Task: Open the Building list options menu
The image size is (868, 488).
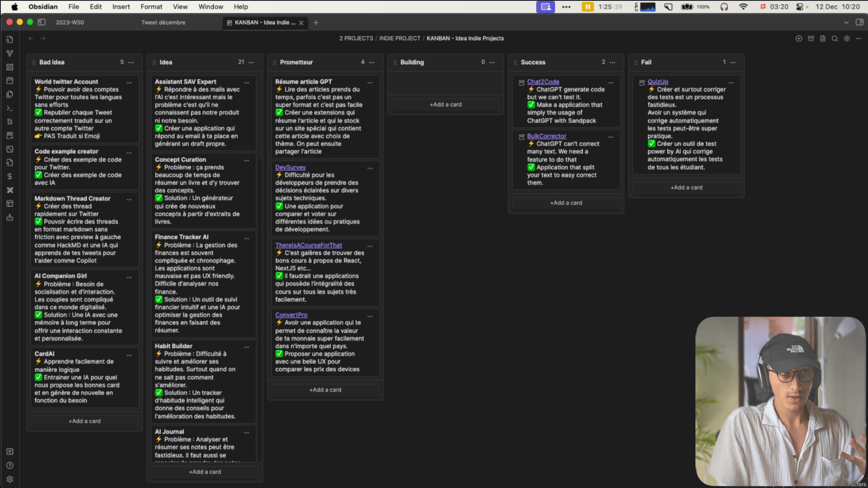Action: click(492, 62)
